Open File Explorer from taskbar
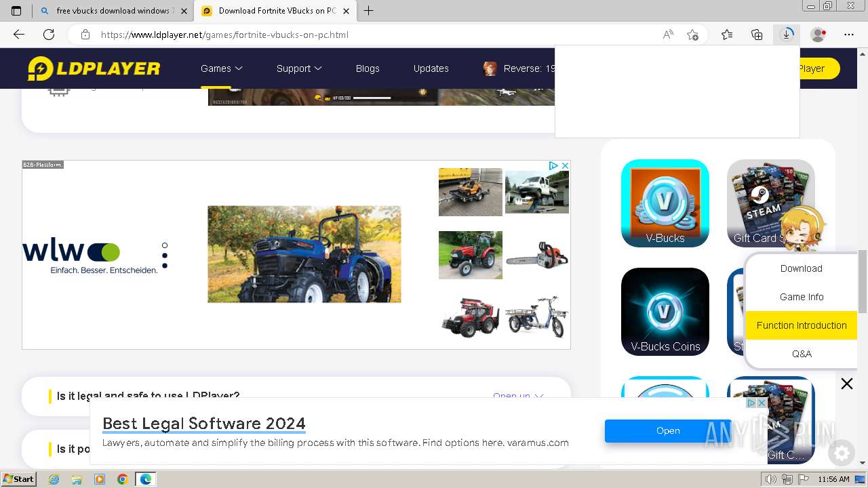 click(77, 479)
